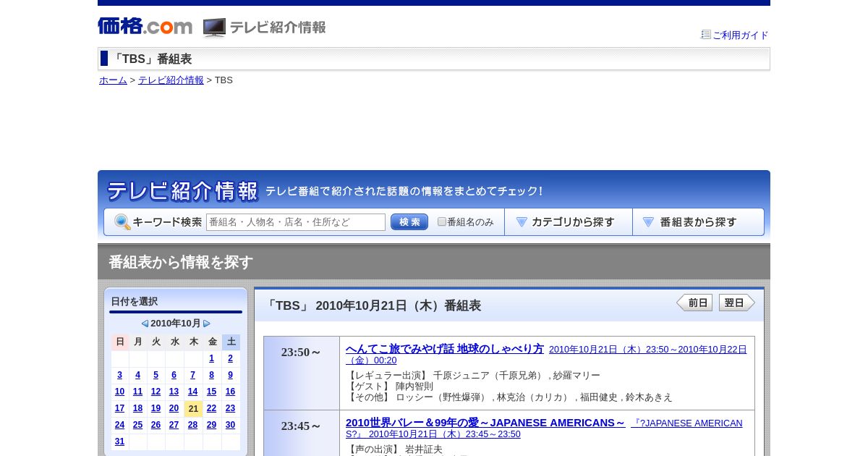Select October 23 in calendar
The height and width of the screenshot is (456, 868).
tap(231, 408)
